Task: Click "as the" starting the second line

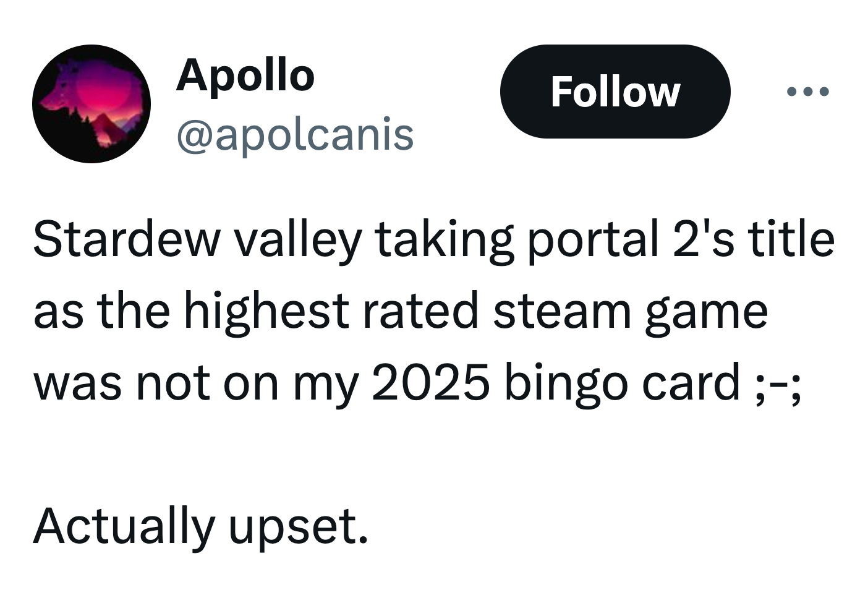Action: [101, 311]
